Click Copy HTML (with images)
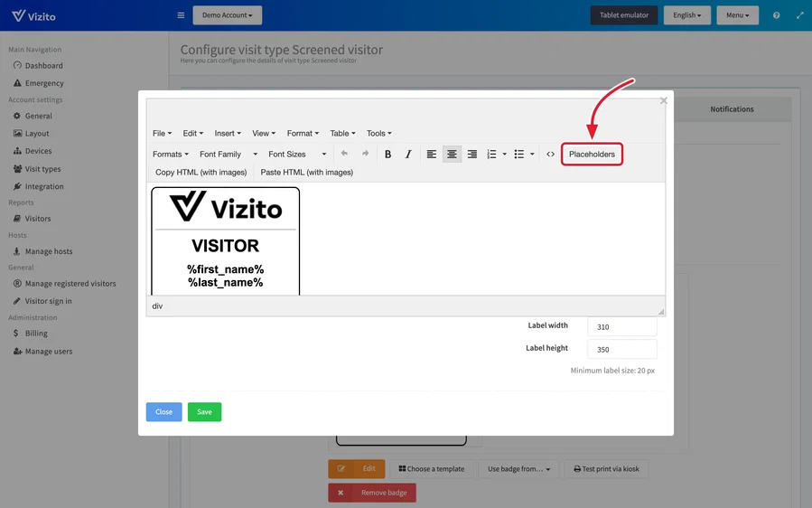The height and width of the screenshot is (508, 812). [x=201, y=172]
